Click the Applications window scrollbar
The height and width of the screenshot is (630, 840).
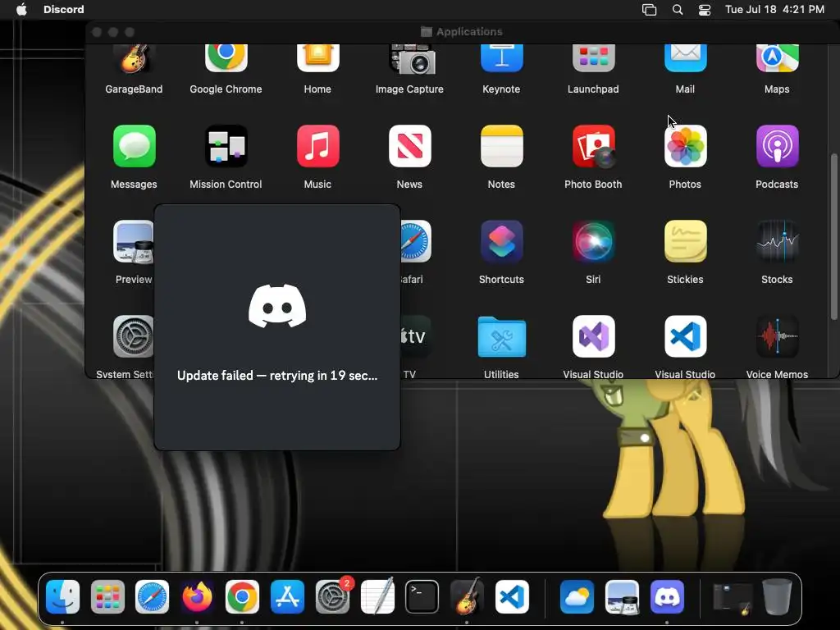[834, 237]
